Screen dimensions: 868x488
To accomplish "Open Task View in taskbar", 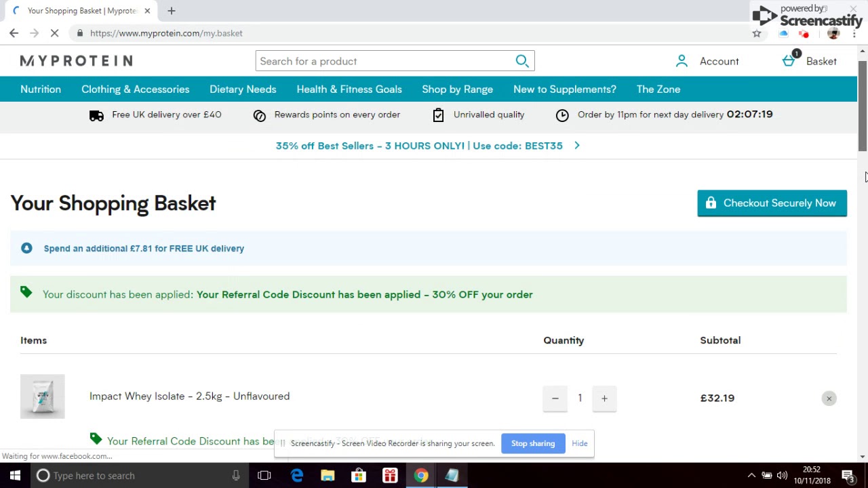I will pos(264,476).
